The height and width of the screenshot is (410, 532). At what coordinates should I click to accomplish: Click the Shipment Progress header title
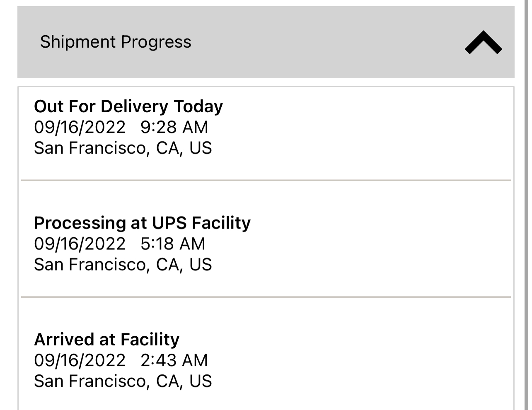tap(116, 42)
